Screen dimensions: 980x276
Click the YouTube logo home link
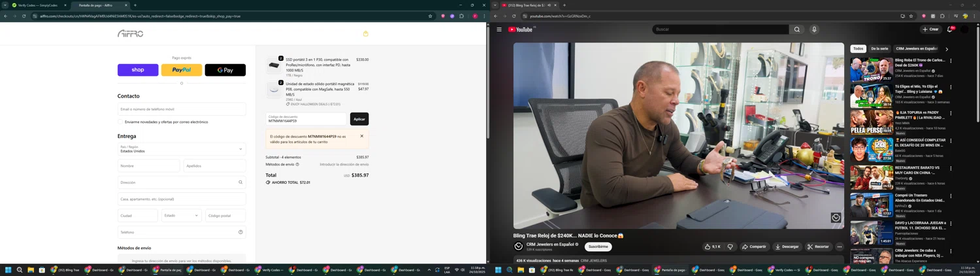521,29
